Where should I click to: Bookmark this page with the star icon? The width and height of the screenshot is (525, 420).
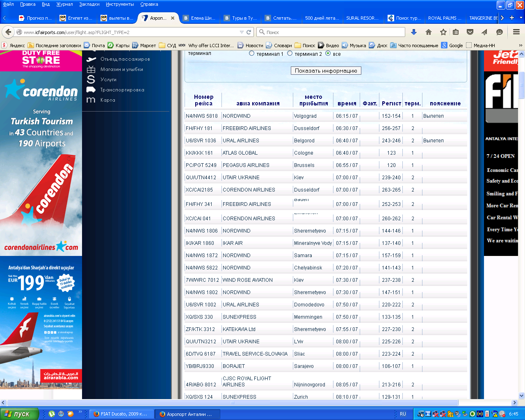[443, 32]
